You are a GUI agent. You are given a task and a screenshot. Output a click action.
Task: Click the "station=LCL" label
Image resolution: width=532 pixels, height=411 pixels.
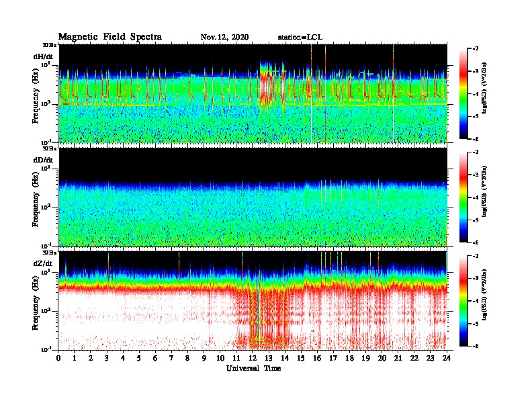tap(300, 38)
